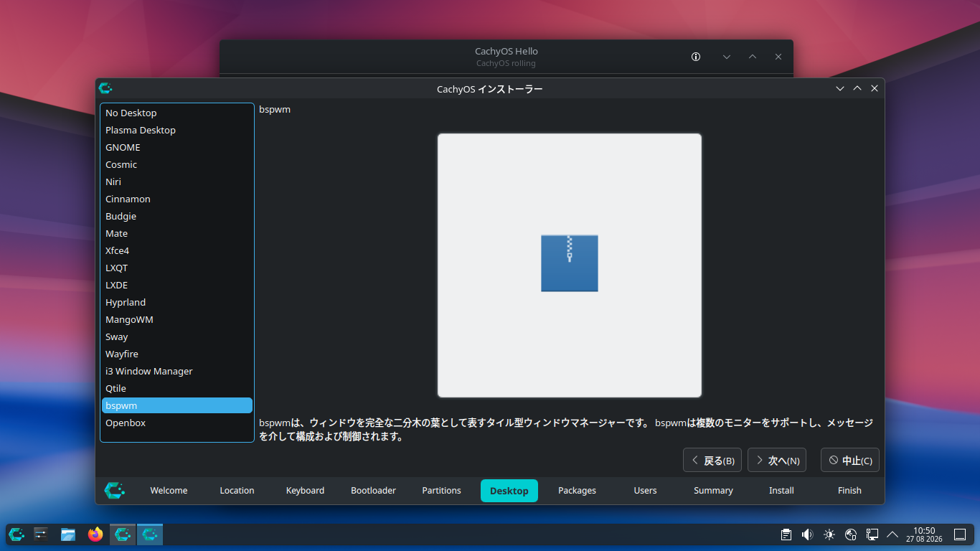Click the info icon in CachyOS Hello window
Image resolution: width=980 pixels, height=551 pixels.
(696, 57)
